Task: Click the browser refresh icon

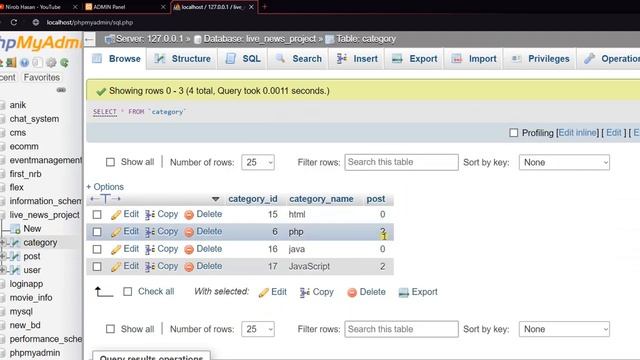Action: pos(14,22)
